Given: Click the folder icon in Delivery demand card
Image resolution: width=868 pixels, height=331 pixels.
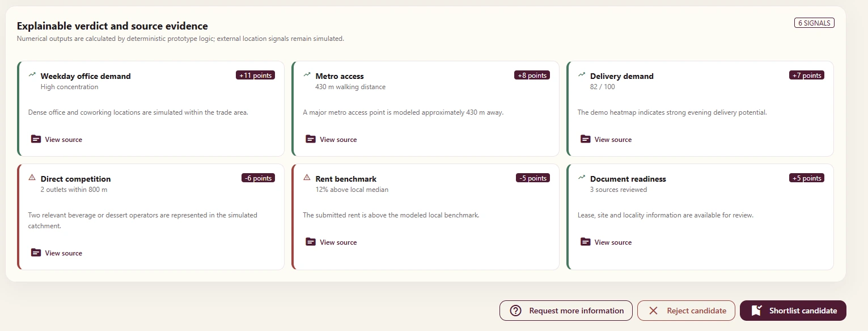Looking at the screenshot, I should (586, 139).
